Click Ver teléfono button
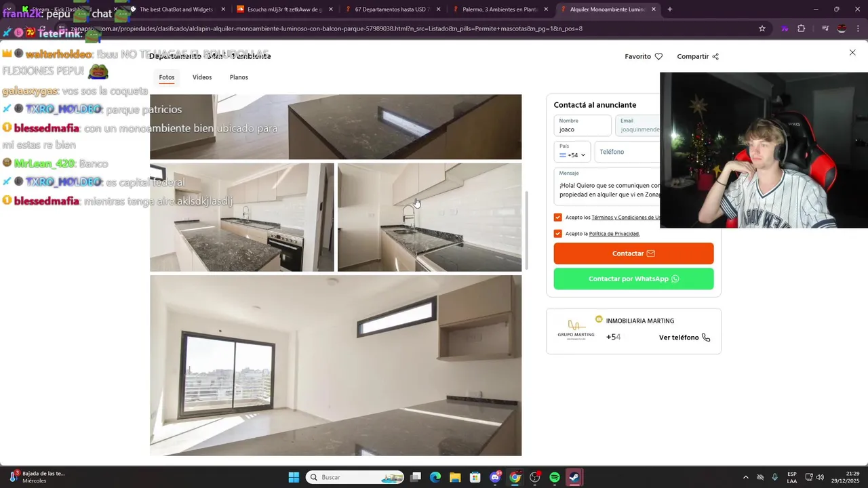Screen dimensions: 868x488 684,338
